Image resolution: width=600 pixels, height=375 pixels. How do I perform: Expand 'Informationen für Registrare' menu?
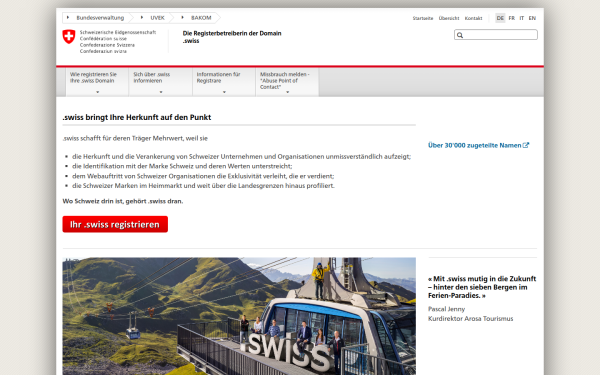click(224, 82)
